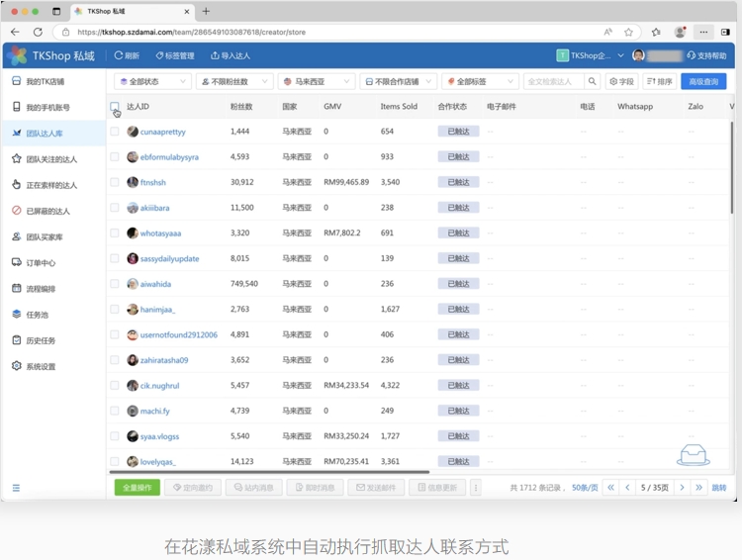Change the 50条/页 page size

point(585,488)
